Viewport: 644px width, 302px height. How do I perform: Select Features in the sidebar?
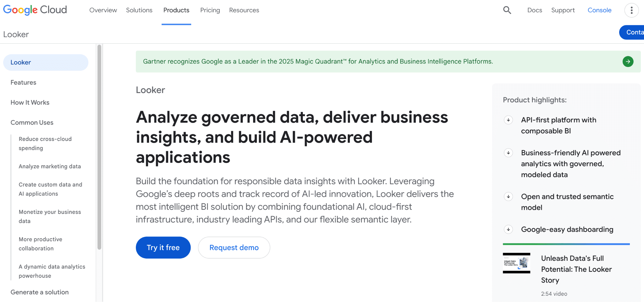[x=23, y=82]
